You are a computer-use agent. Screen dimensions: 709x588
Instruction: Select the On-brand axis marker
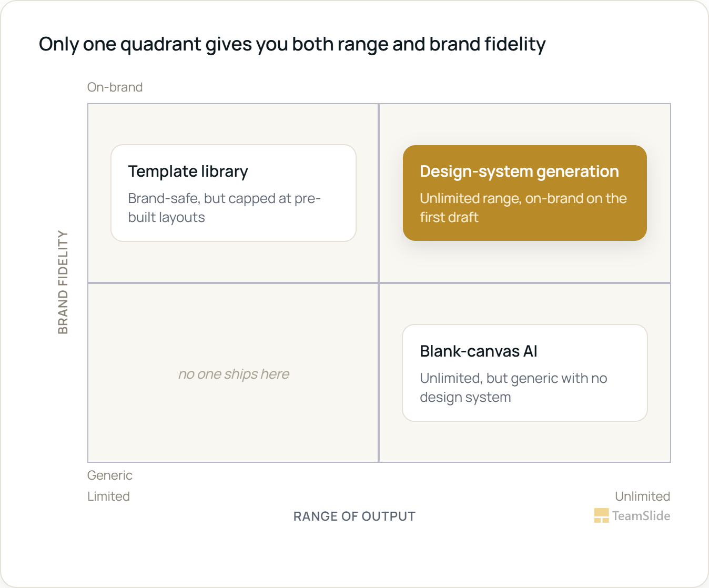coord(115,87)
